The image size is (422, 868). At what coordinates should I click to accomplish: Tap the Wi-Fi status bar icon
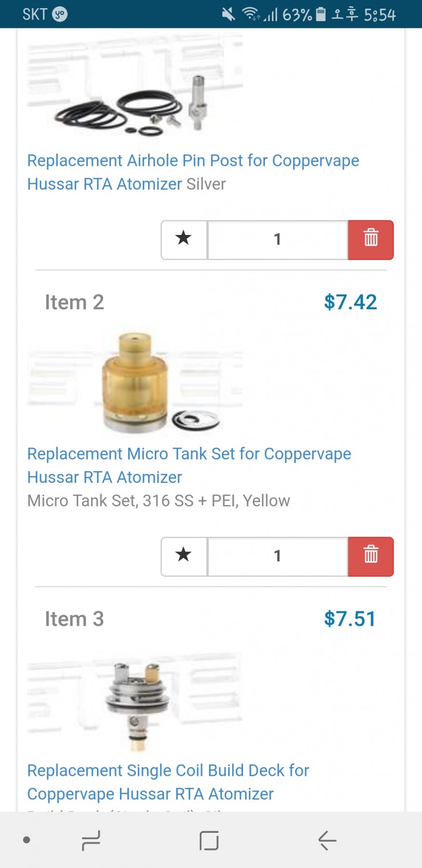click(250, 14)
